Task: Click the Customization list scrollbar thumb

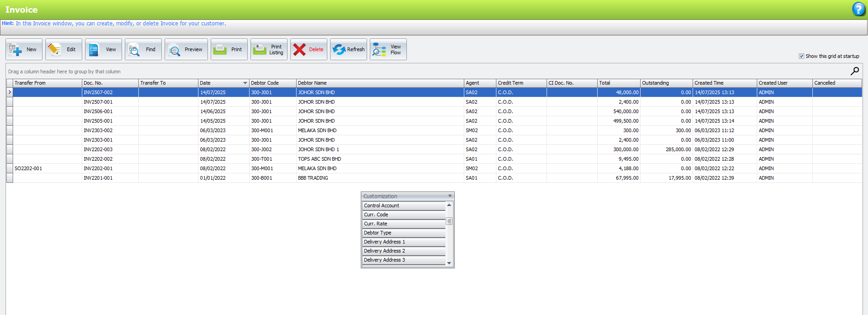Action: click(449, 221)
